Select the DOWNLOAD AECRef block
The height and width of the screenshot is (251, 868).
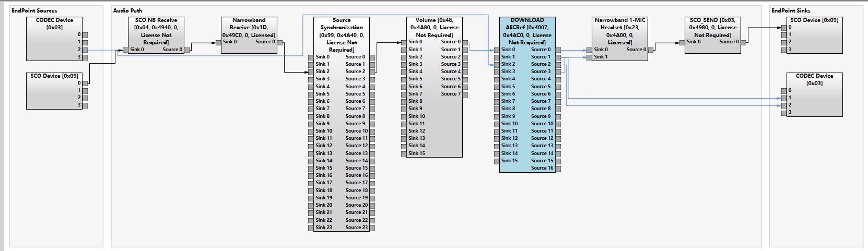(x=527, y=94)
